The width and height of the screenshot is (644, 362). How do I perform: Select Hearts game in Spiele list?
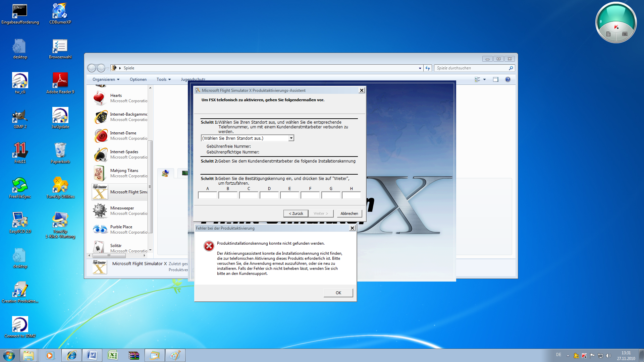pos(120,98)
